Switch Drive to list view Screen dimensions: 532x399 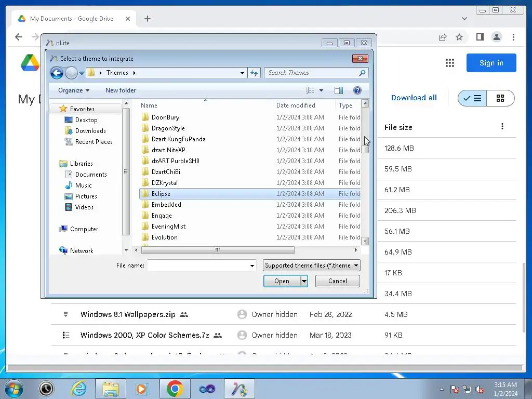(x=472, y=98)
